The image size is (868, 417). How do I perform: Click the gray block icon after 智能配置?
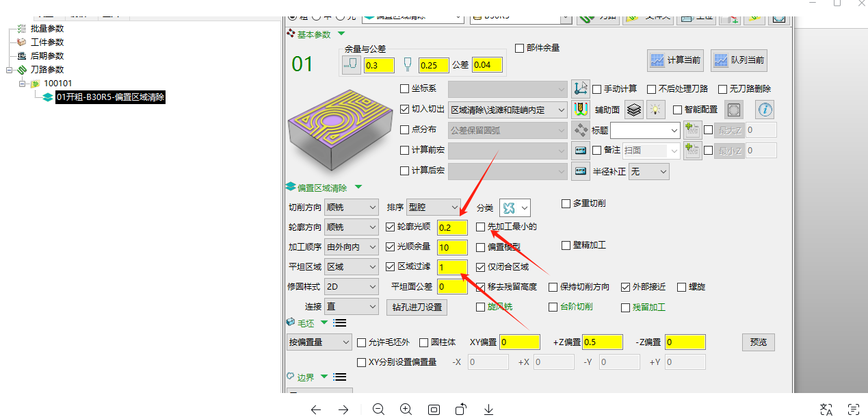734,109
